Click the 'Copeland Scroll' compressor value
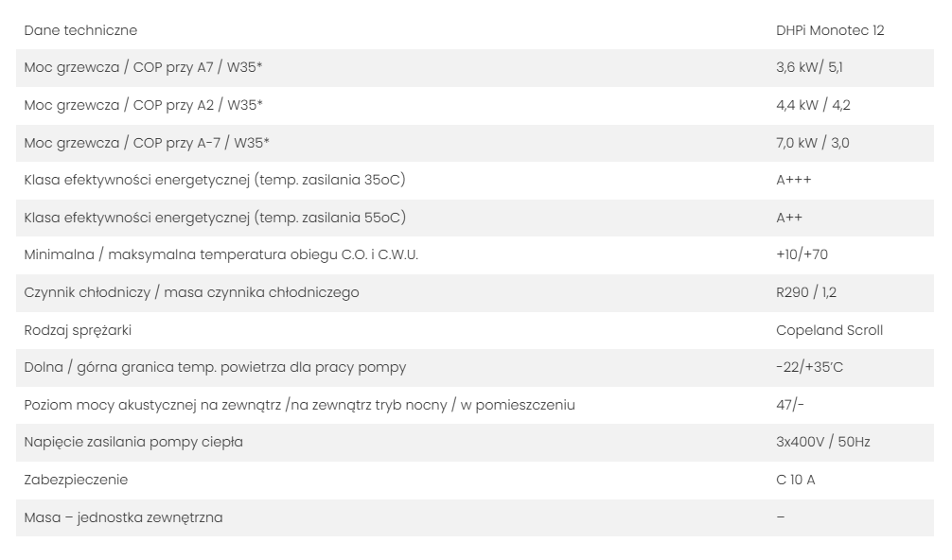The height and width of the screenshot is (560, 952). [x=829, y=330]
